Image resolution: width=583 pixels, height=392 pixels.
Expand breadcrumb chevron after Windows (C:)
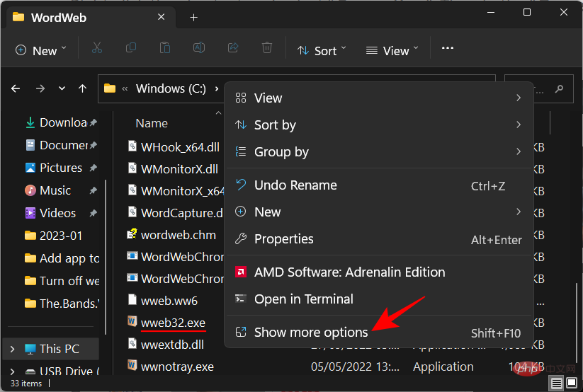click(217, 89)
